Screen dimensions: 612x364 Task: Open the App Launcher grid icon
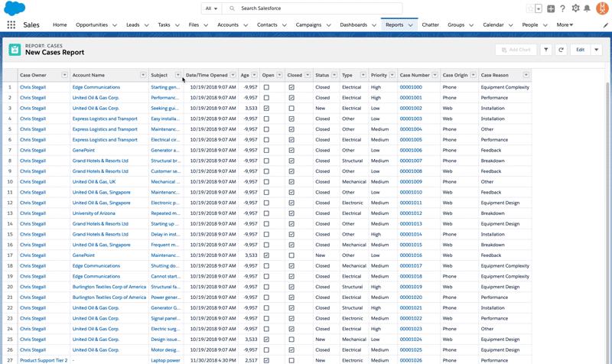pos(11,24)
